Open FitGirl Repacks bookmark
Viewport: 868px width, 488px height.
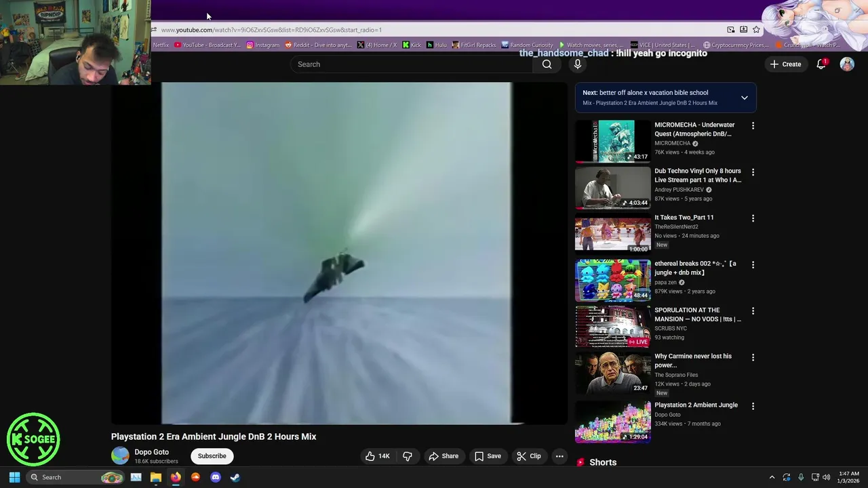[x=474, y=45]
